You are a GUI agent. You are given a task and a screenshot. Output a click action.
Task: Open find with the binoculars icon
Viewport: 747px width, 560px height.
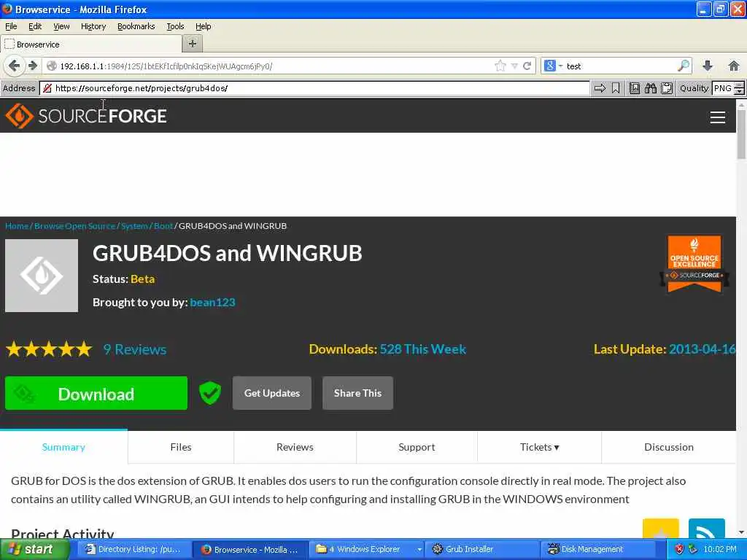click(650, 88)
